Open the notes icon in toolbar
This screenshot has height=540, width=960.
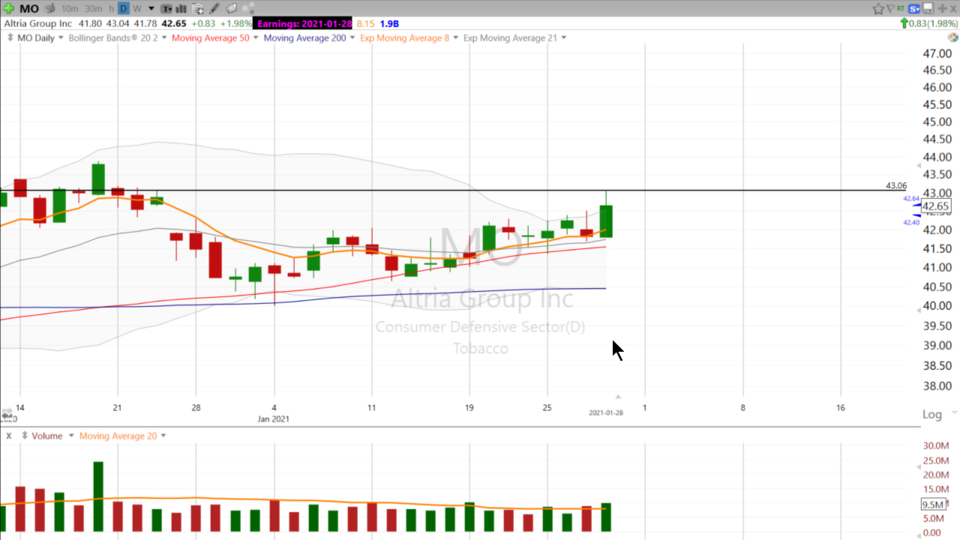[x=231, y=9]
